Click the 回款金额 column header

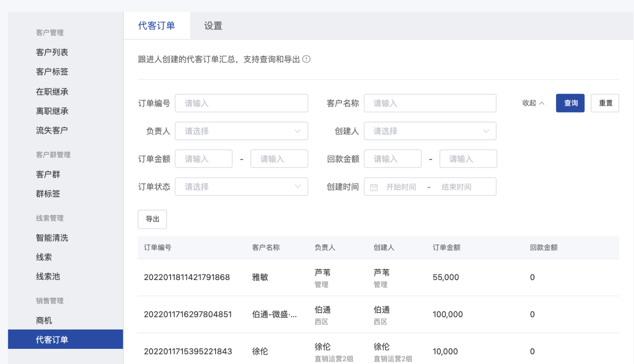544,248
